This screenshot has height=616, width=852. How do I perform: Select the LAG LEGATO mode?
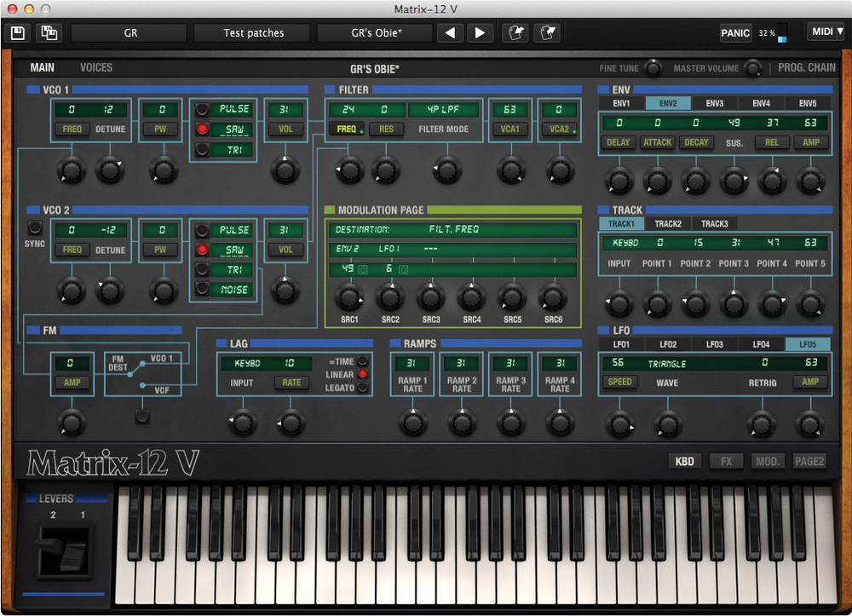click(363, 388)
